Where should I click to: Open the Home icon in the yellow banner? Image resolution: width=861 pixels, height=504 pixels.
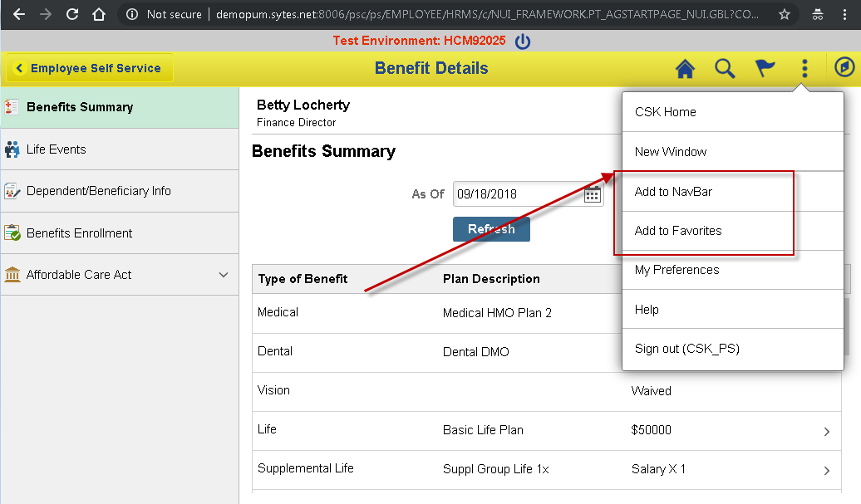pos(684,70)
